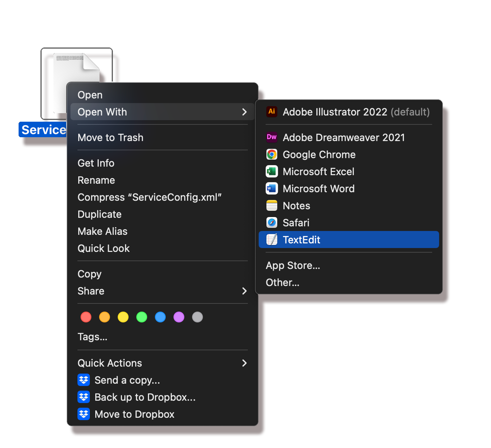The width and height of the screenshot is (491, 448).
Task: Open file with Microsoft Word
Action: click(349, 189)
